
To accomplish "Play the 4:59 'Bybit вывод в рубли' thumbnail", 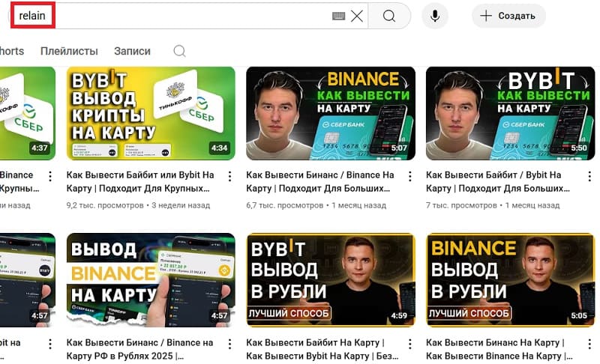I will (330, 279).
